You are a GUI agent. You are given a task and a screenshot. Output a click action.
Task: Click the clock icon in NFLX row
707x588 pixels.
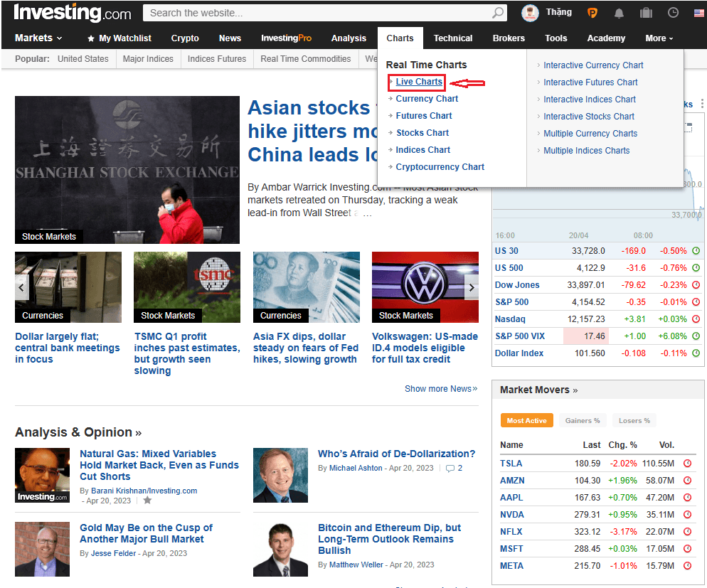(687, 532)
